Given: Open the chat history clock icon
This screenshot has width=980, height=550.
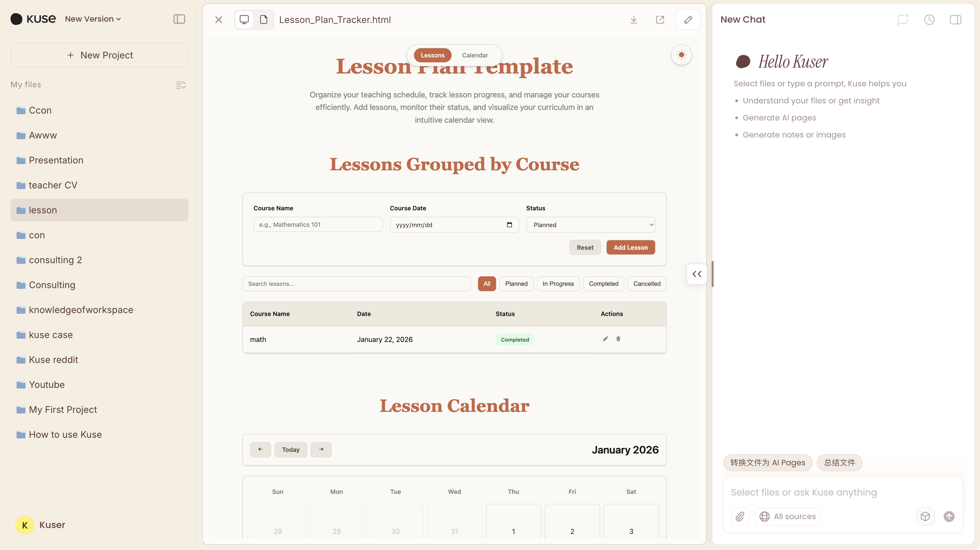Looking at the screenshot, I should [x=929, y=20].
